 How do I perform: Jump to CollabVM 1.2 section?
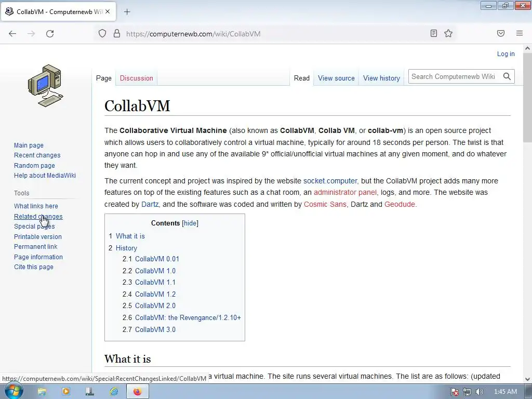pyautogui.click(x=155, y=294)
